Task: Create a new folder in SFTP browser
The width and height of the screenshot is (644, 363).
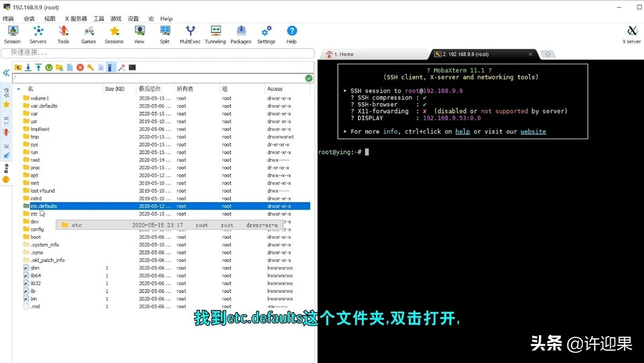Action: [x=60, y=68]
